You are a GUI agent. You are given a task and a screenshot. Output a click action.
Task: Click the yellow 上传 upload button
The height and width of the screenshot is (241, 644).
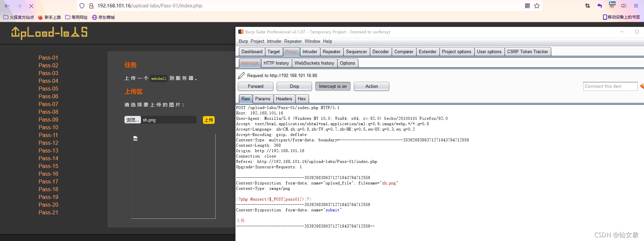(x=209, y=120)
